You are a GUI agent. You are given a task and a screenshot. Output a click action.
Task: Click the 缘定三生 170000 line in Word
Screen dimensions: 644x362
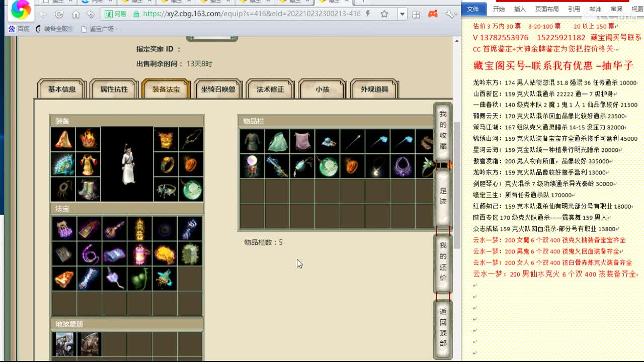pos(524,195)
